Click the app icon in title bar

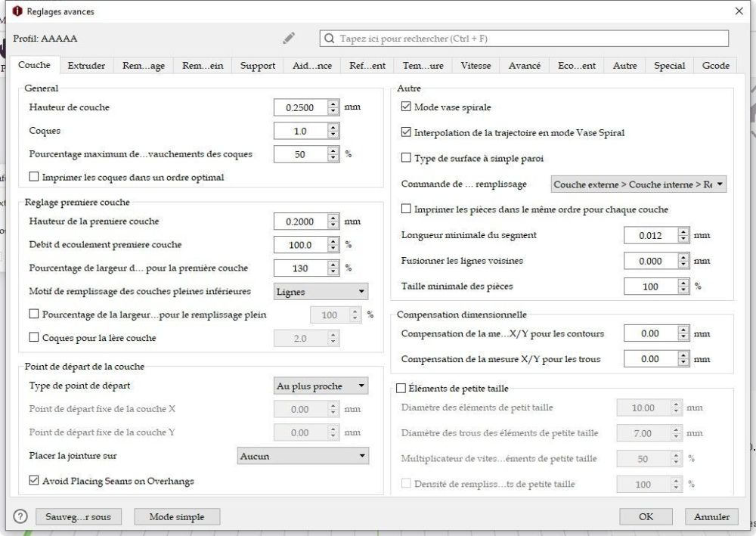(x=17, y=11)
